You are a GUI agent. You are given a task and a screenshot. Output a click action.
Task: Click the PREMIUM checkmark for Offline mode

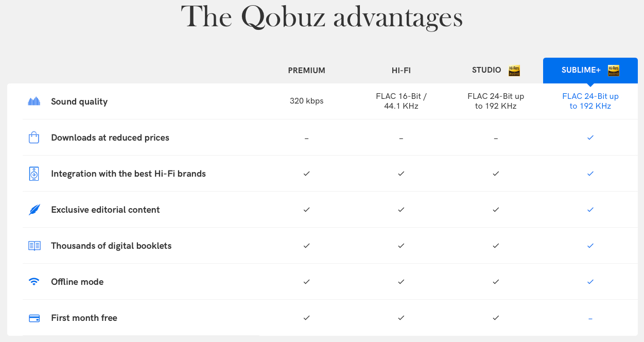[x=307, y=282]
